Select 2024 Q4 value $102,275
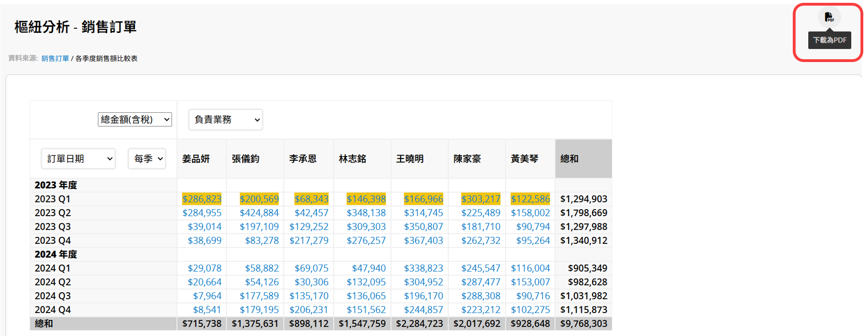 pos(530,310)
